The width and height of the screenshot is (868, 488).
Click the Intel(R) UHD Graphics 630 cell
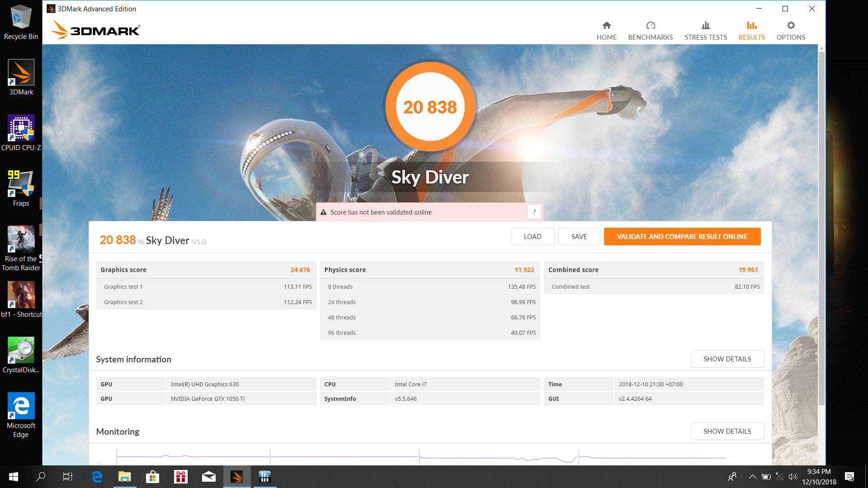point(241,384)
